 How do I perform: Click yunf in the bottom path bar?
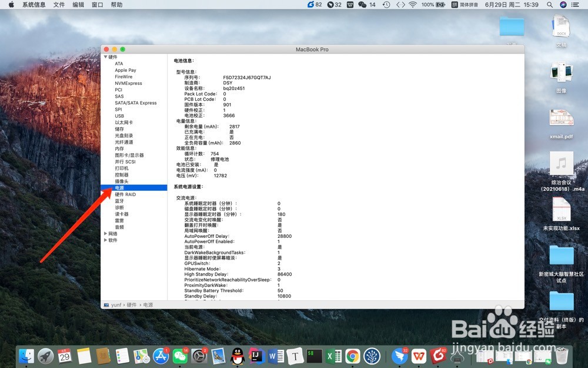116,305
